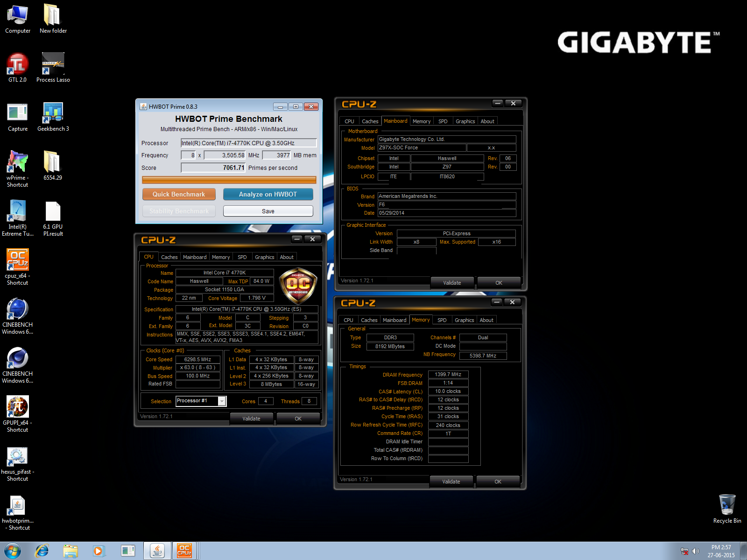Switch to Caches tab in CPU-Z CPU window
This screenshot has height=560, width=747.
[x=169, y=257]
